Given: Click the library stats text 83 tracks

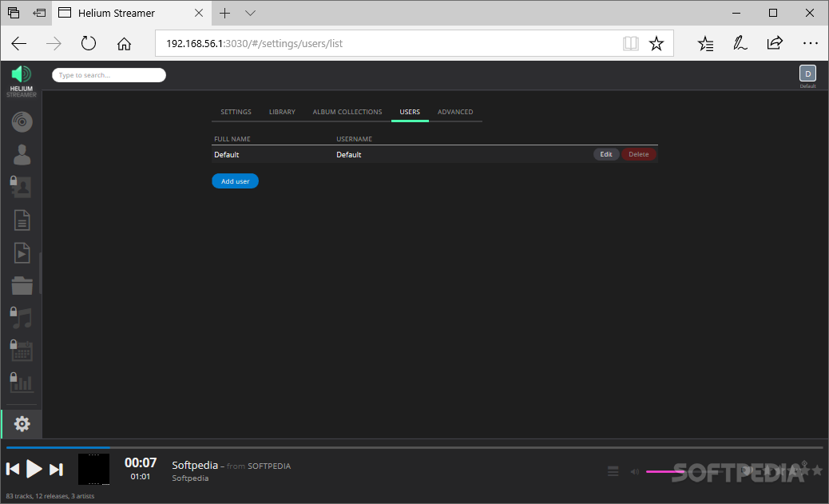Looking at the screenshot, I should click(50, 496).
